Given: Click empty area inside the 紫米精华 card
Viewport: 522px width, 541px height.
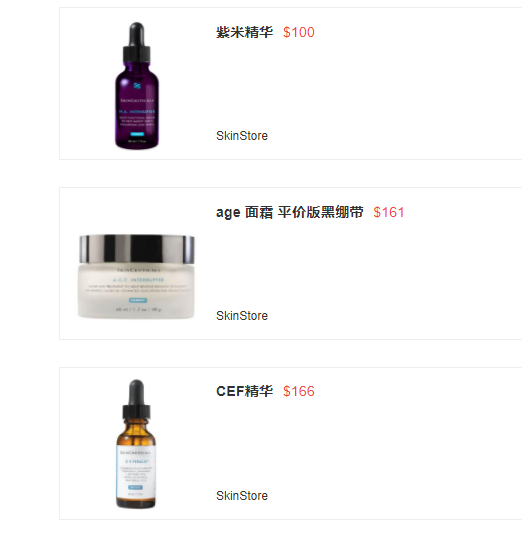Looking at the screenshot, I should (380, 90).
